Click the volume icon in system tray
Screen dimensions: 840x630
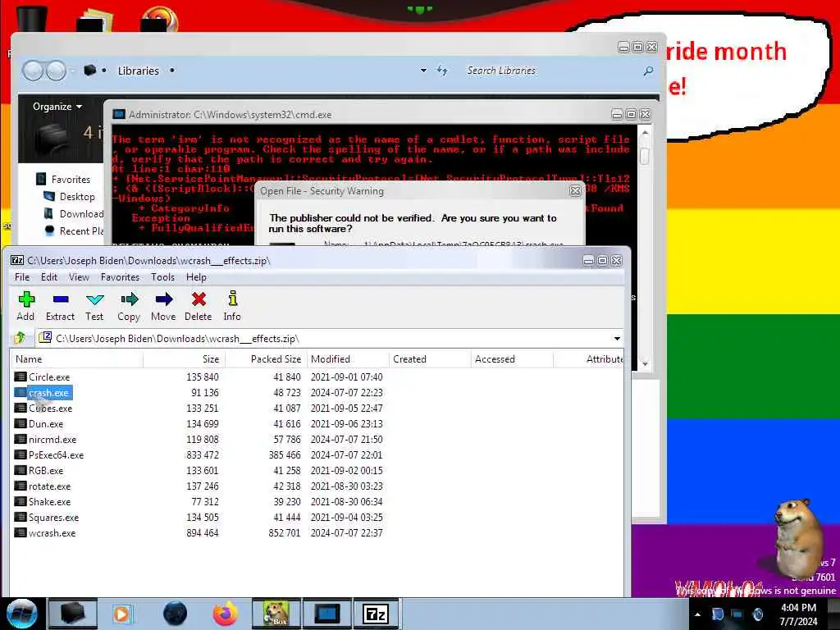pyautogui.click(x=757, y=614)
